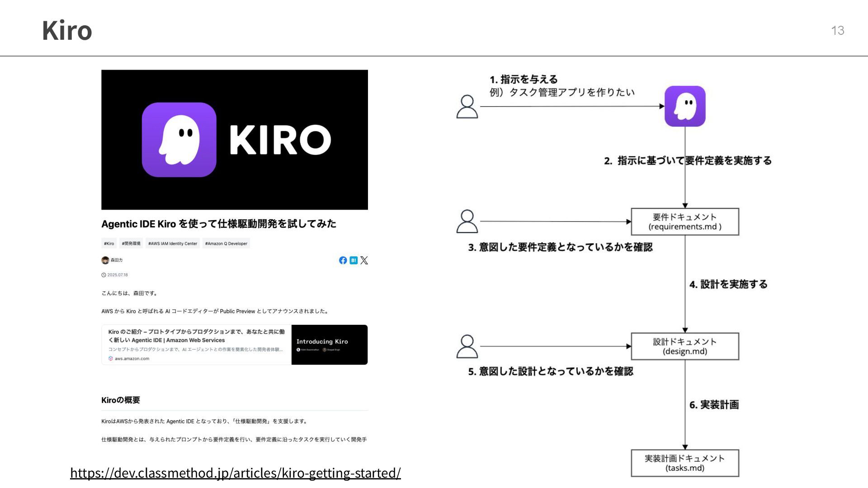Click the greeting こんにちは、森田です。
The image size is (868, 488).
[130, 293]
